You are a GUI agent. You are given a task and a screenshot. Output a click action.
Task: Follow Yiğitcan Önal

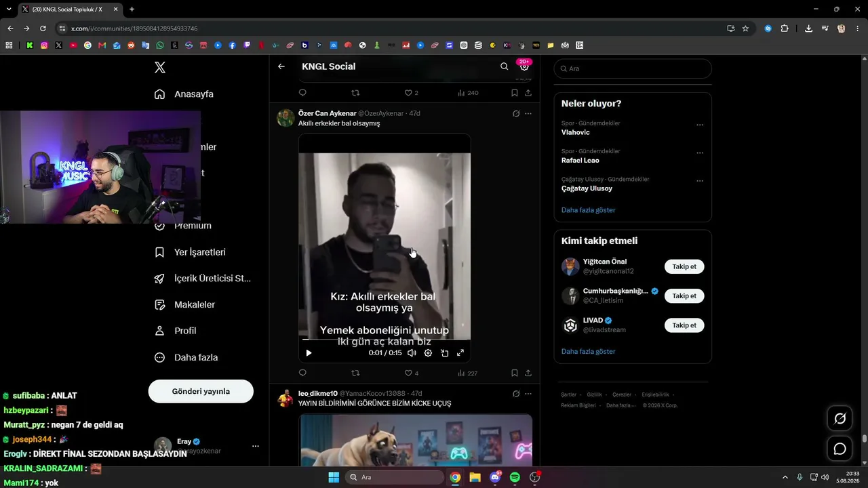(x=684, y=266)
